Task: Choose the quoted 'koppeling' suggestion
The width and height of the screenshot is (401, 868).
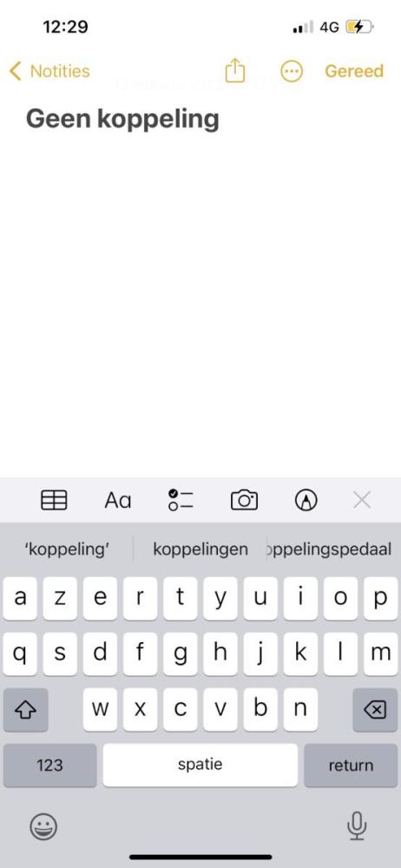Action: [x=67, y=549]
